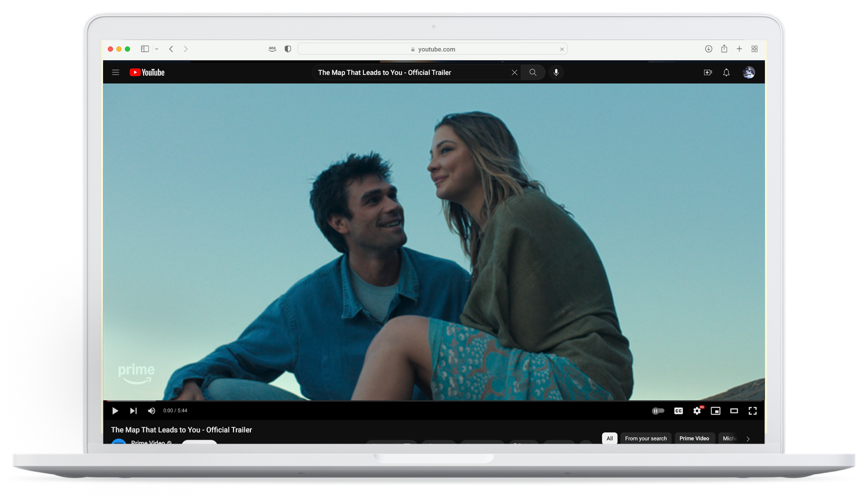The image size is (868, 497).
Task: Toggle the Safari sidebar
Action: click(x=145, y=49)
